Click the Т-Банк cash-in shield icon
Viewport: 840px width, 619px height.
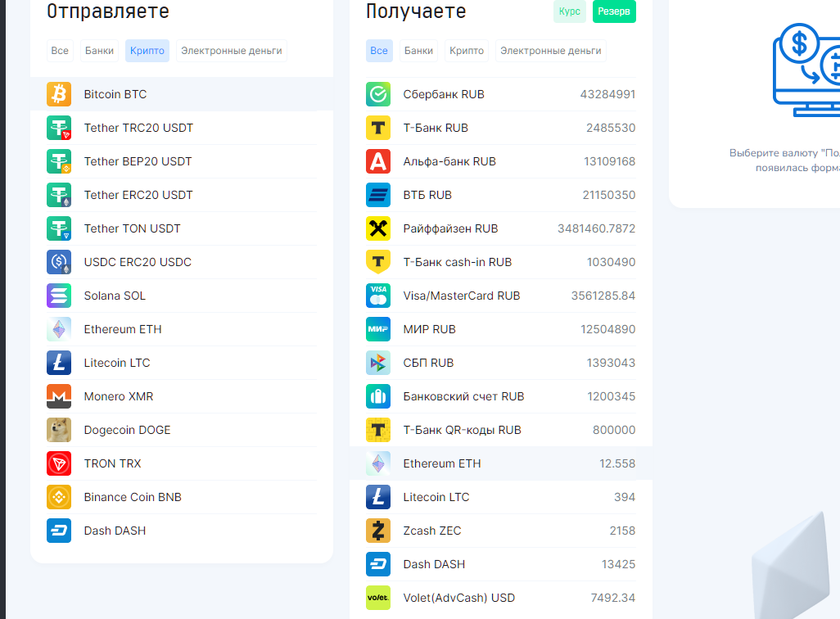click(378, 262)
